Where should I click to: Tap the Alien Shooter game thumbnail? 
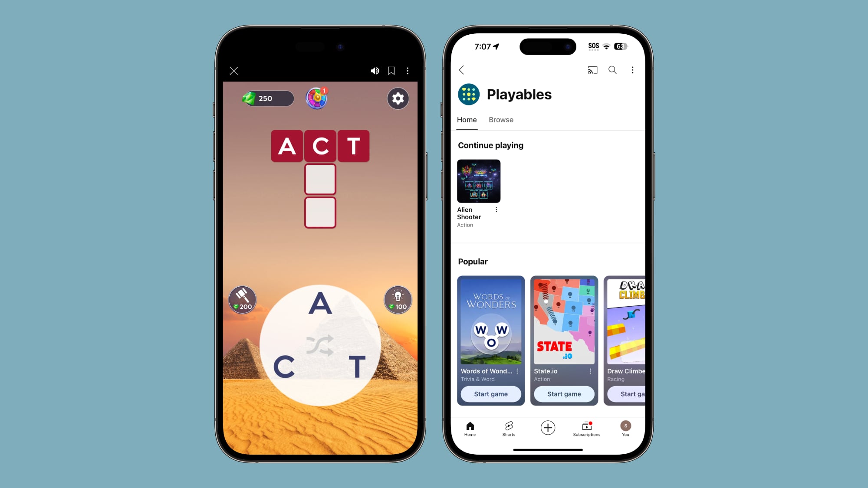tap(479, 180)
